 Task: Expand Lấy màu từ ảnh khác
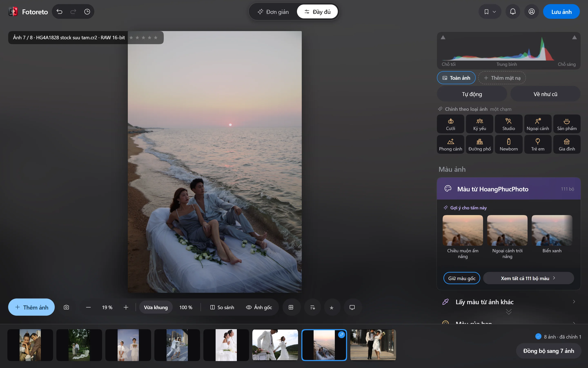[509, 302]
